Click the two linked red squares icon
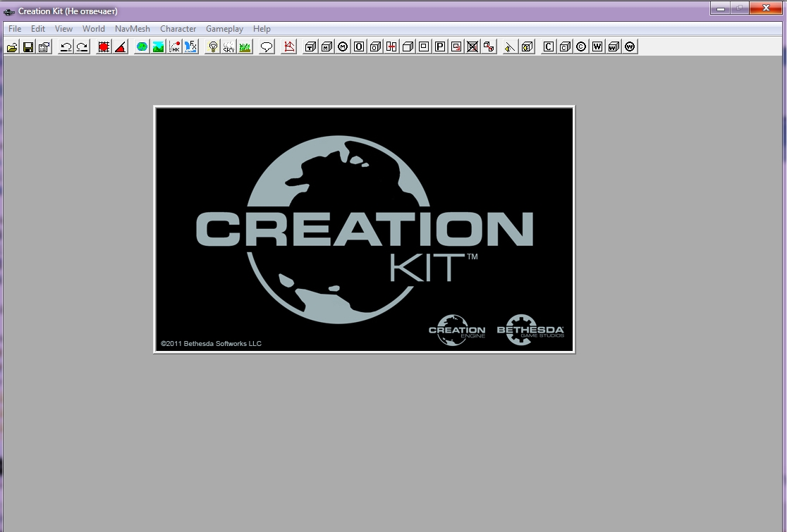 [x=488, y=47]
